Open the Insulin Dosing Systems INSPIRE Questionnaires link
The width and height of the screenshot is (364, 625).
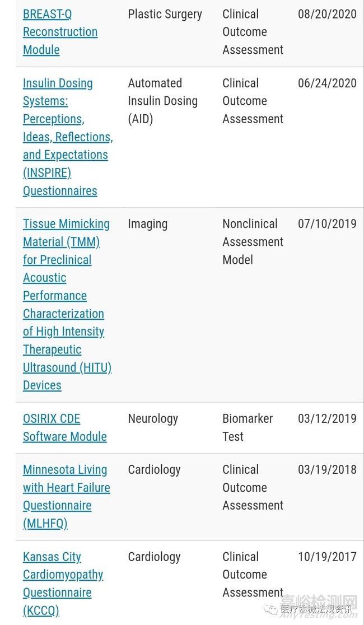pyautogui.click(x=67, y=137)
